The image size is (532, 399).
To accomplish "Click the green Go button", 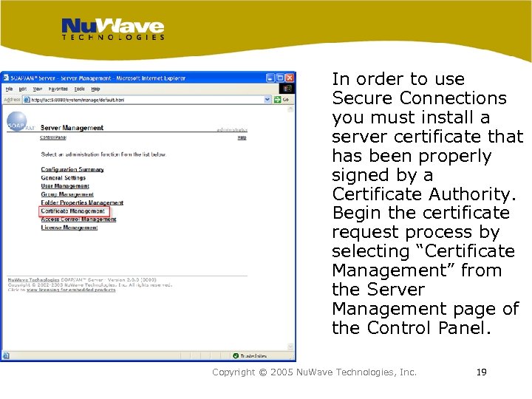I will coord(282,100).
